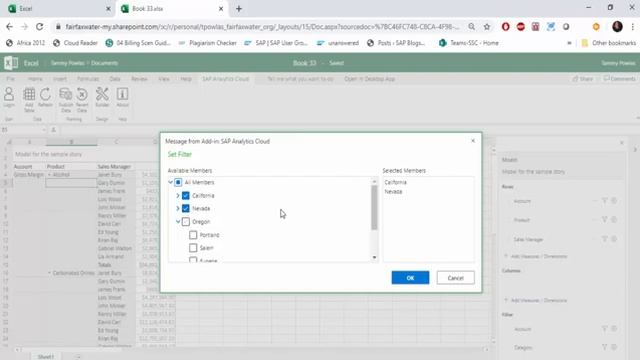Click the Available Members scroll up arrow

374,181
